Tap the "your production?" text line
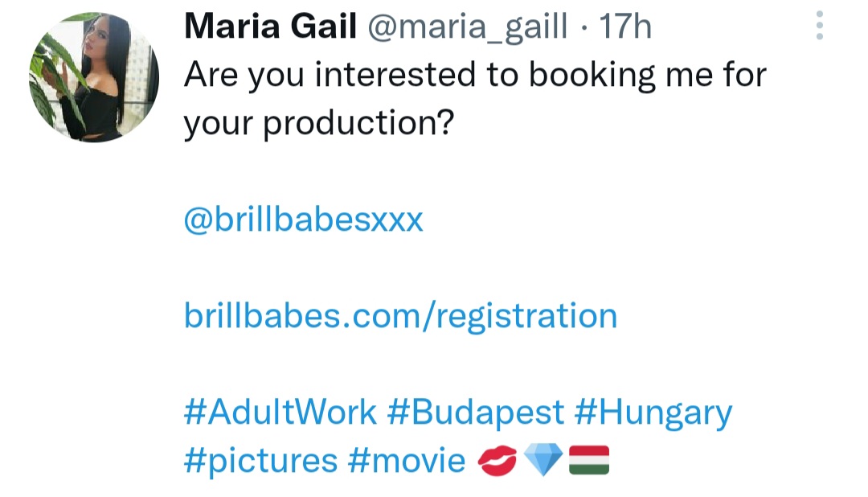 pyautogui.click(x=318, y=124)
